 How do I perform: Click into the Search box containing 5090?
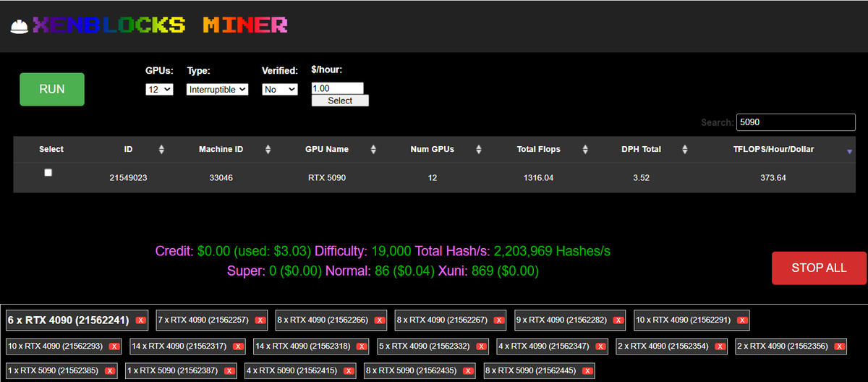[796, 122]
